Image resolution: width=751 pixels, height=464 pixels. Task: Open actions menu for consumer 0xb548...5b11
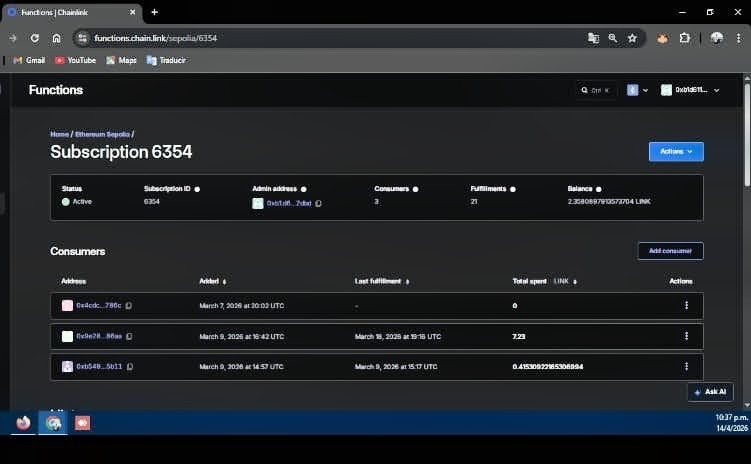tap(686, 366)
